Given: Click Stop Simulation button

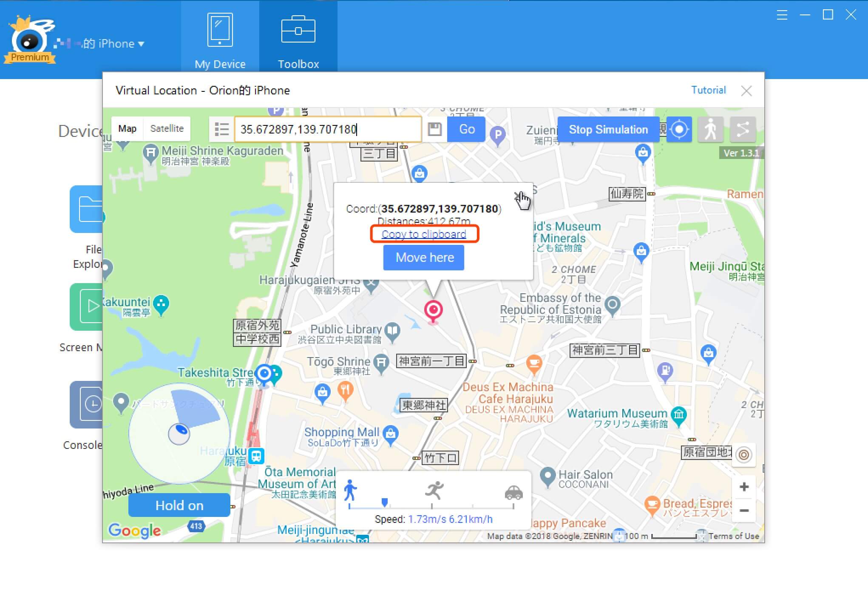Looking at the screenshot, I should point(607,130).
